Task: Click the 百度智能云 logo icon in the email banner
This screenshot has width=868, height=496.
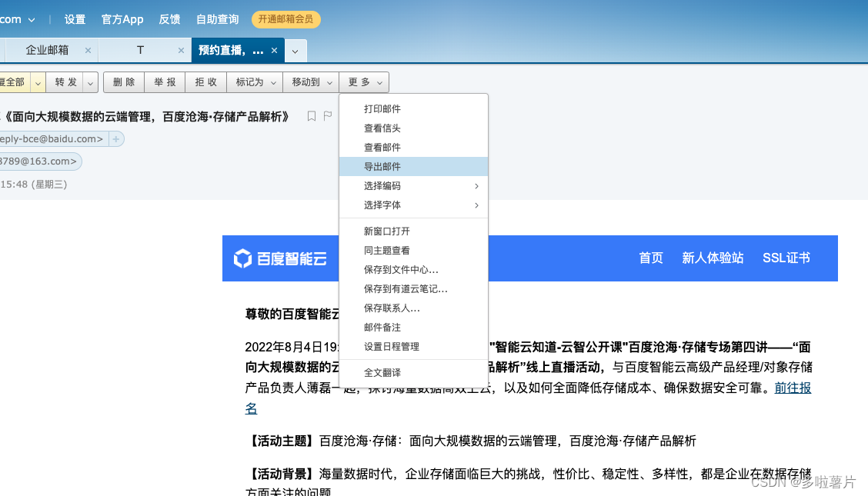Action: tap(242, 258)
